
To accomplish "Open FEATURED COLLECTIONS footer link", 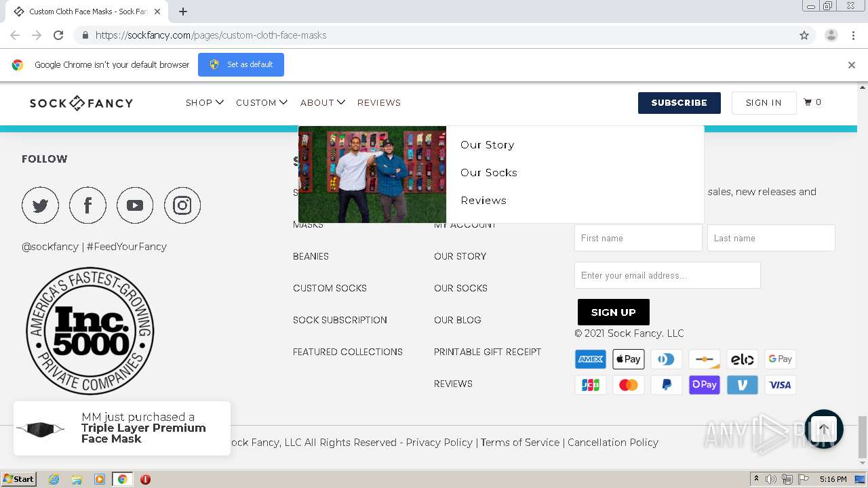I will tap(348, 352).
